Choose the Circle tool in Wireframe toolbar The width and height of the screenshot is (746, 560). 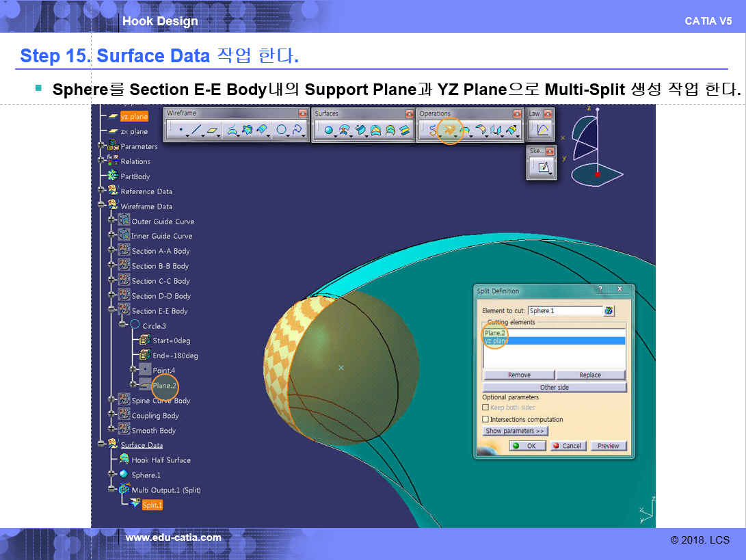click(281, 129)
